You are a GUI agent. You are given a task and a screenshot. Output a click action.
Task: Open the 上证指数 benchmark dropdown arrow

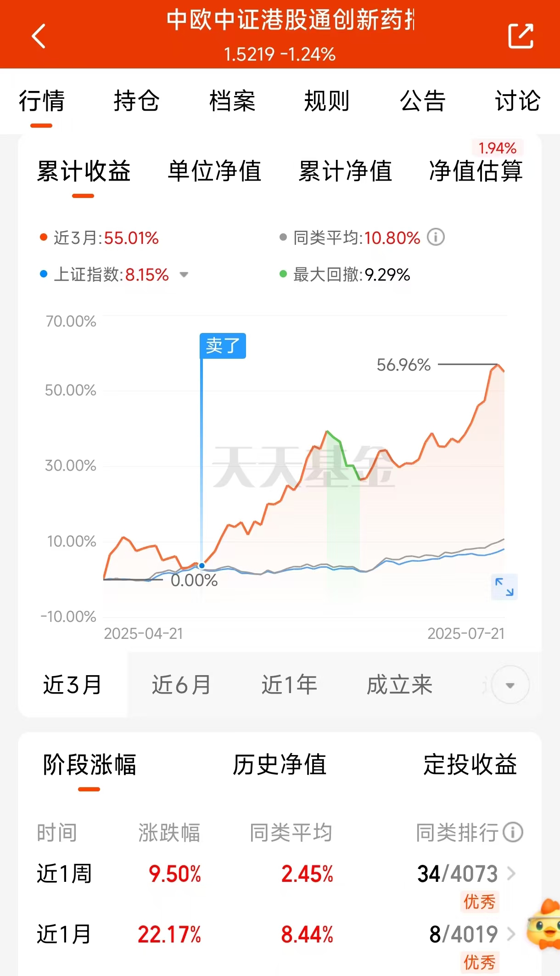pyautogui.click(x=184, y=275)
